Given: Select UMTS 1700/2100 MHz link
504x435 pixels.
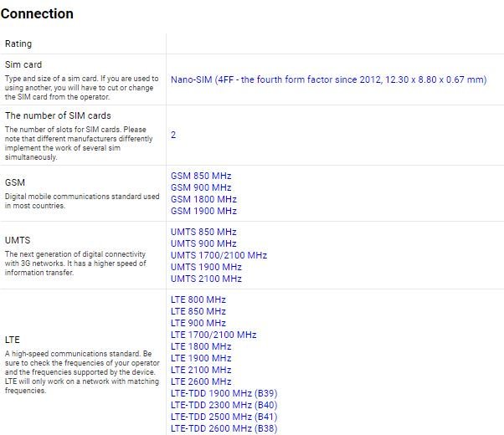Looking at the screenshot, I should (x=219, y=256).
